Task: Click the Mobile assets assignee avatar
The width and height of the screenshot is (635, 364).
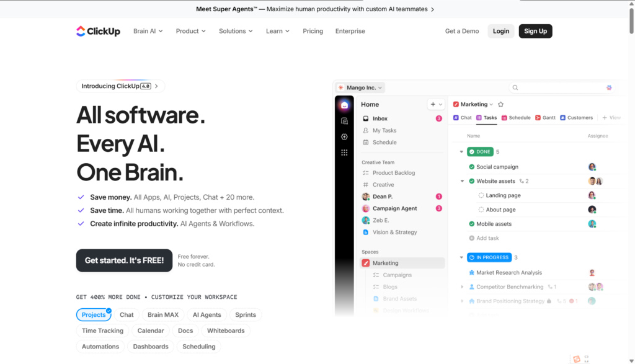Action: click(x=592, y=224)
